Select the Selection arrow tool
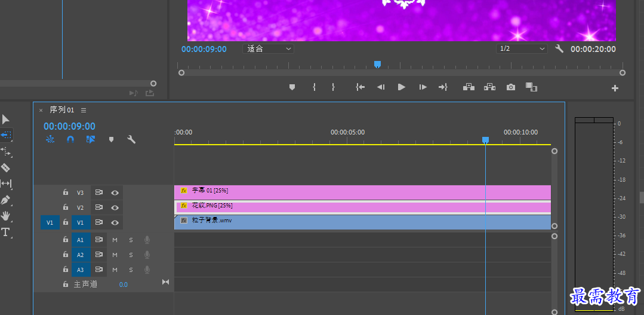The width and height of the screenshot is (644, 315). point(6,120)
